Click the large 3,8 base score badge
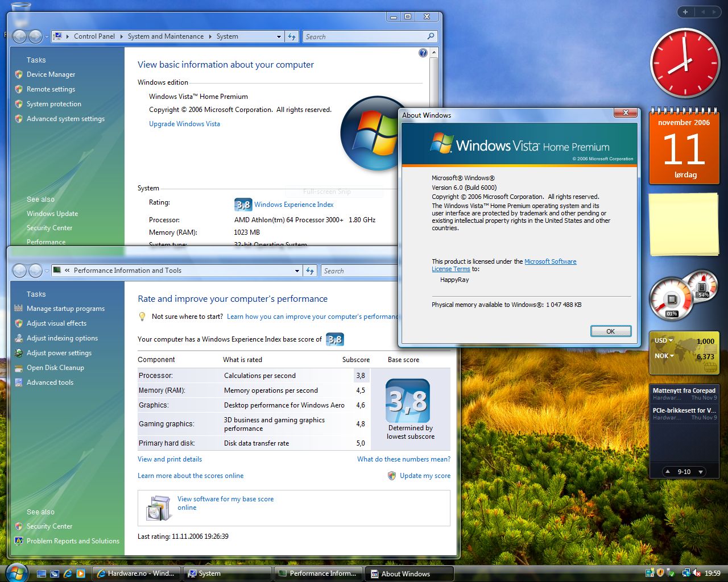Viewport: 728px width, 582px height. (x=408, y=401)
